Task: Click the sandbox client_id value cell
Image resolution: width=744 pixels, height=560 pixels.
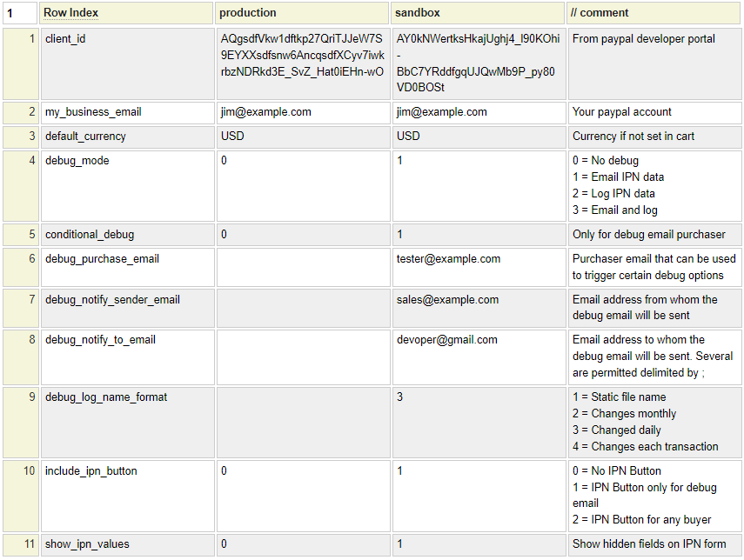Action: (x=477, y=64)
